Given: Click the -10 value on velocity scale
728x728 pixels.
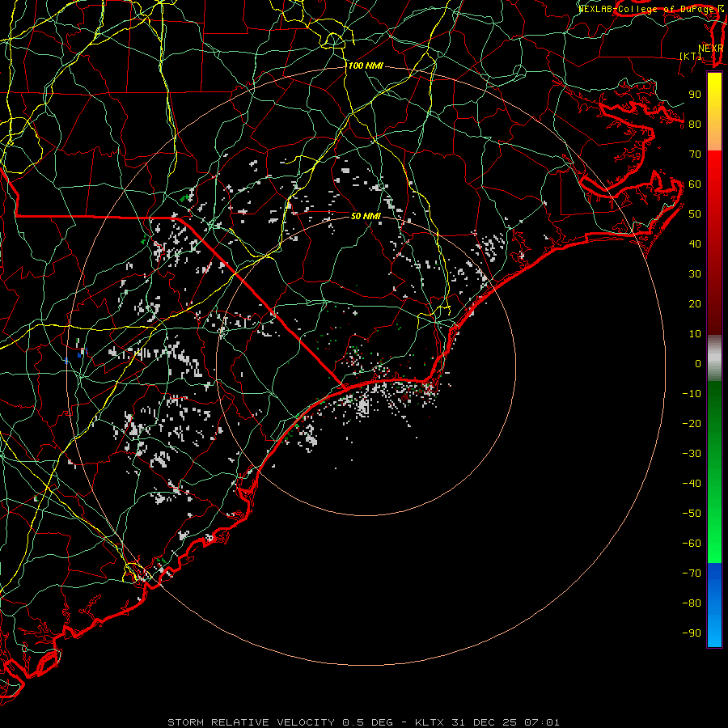Looking at the screenshot, I should (x=692, y=394).
